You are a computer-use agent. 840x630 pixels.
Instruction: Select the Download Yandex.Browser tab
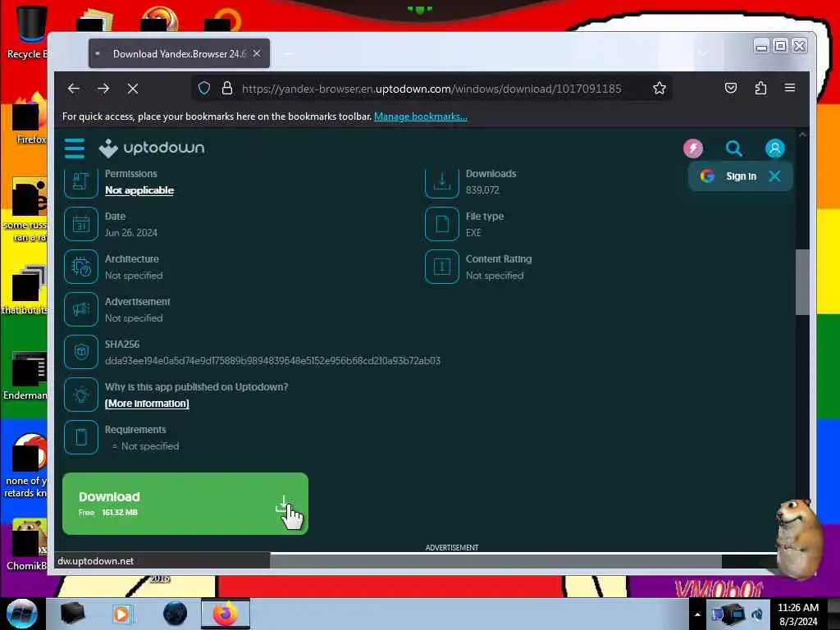[x=179, y=53]
